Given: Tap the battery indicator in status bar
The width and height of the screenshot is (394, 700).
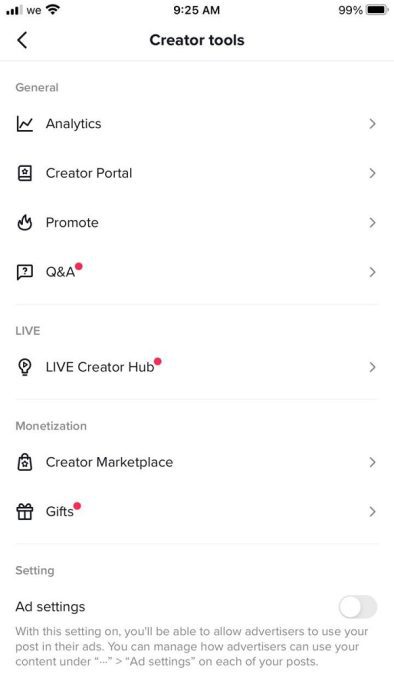Looking at the screenshot, I should [x=377, y=10].
